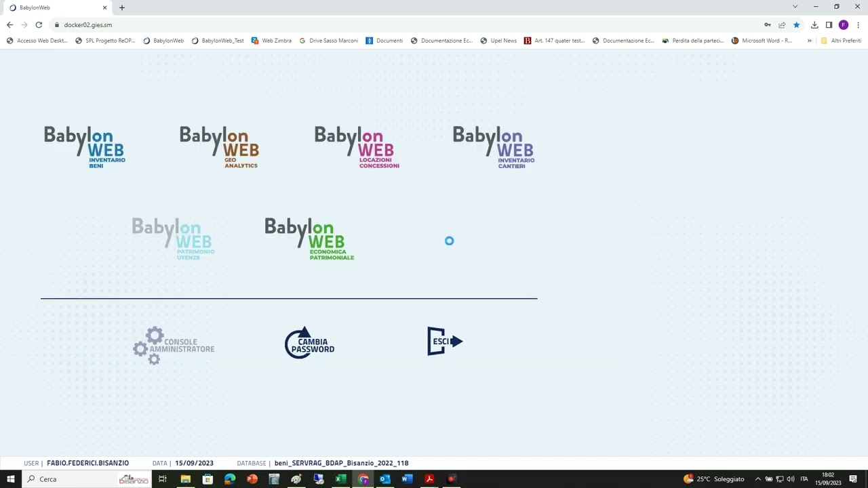Viewport: 868px width, 488px height.
Task: Expand Chrome tab search arrow
Action: tap(795, 7)
